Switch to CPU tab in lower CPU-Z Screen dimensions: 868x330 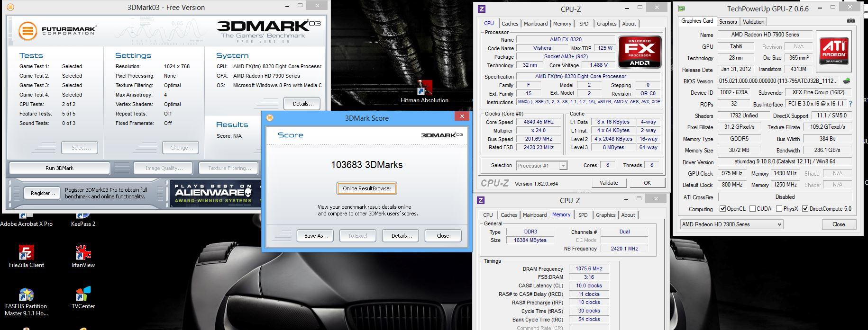488,215
